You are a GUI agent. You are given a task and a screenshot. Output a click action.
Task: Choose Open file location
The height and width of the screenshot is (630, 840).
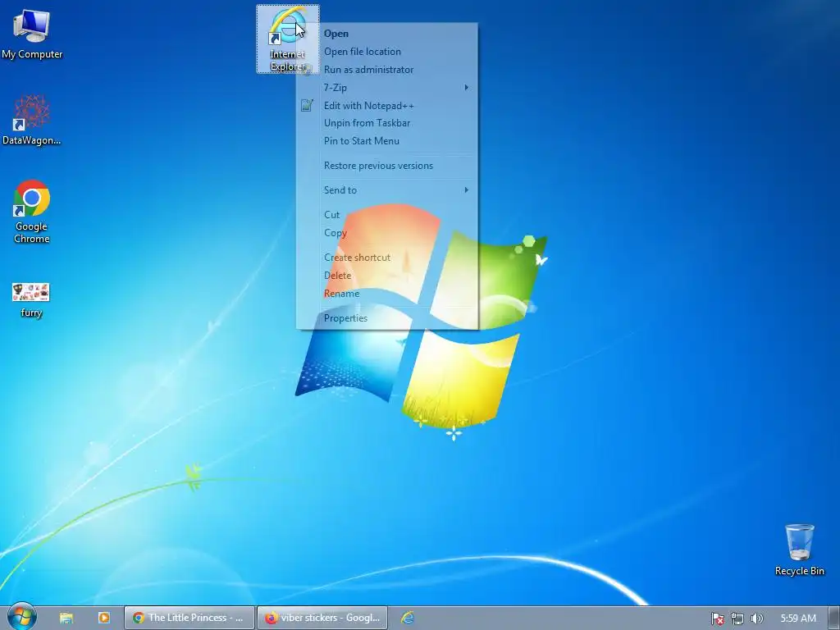tap(387, 52)
